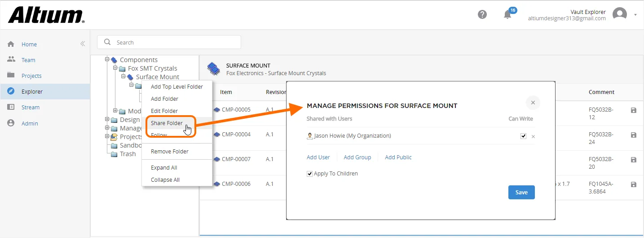Click the Explorer compass icon
Viewport: 644px width, 238px height.
(11, 91)
